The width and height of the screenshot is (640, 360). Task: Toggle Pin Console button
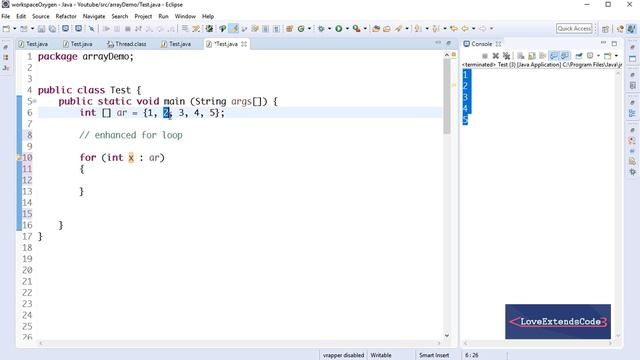pyautogui.click(x=579, y=56)
